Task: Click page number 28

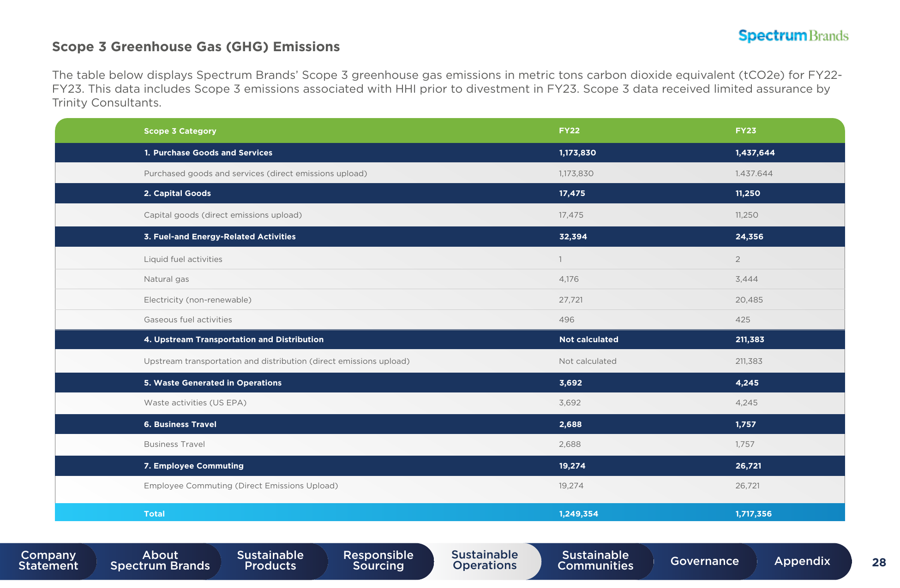Action: pyautogui.click(x=879, y=562)
